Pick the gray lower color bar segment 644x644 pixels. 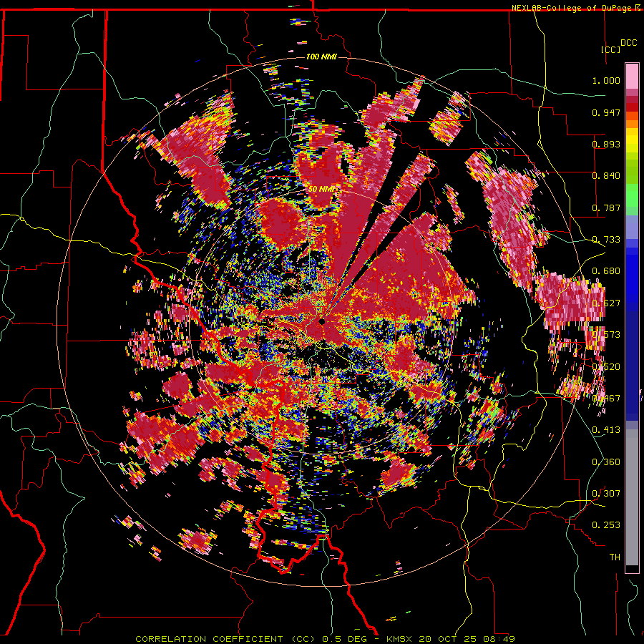[x=632, y=497]
